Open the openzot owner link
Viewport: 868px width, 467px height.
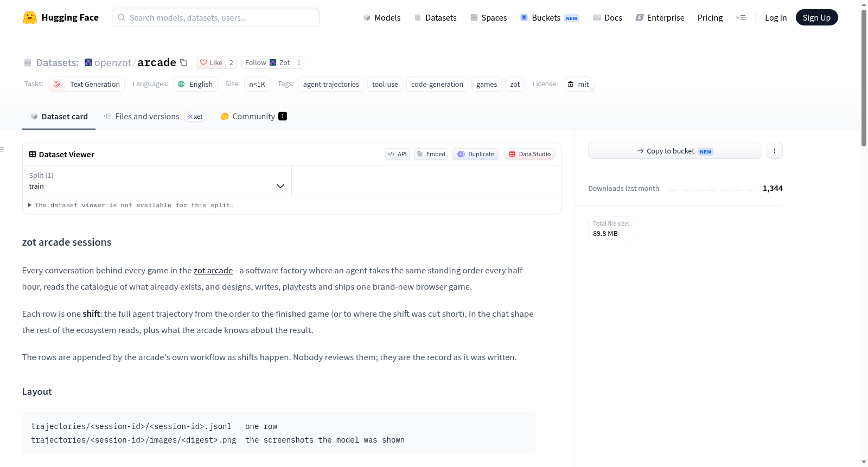(x=113, y=62)
